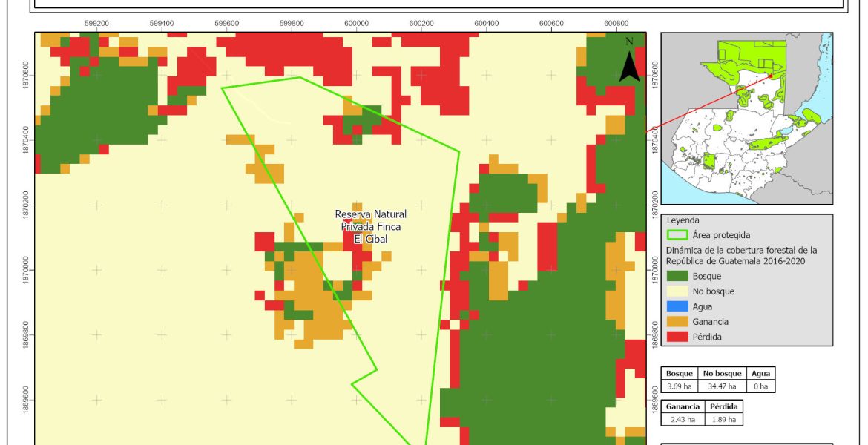This screenshot has height=445, width=868.
Task: Click the Leyenda legend title
Action: coord(684,220)
